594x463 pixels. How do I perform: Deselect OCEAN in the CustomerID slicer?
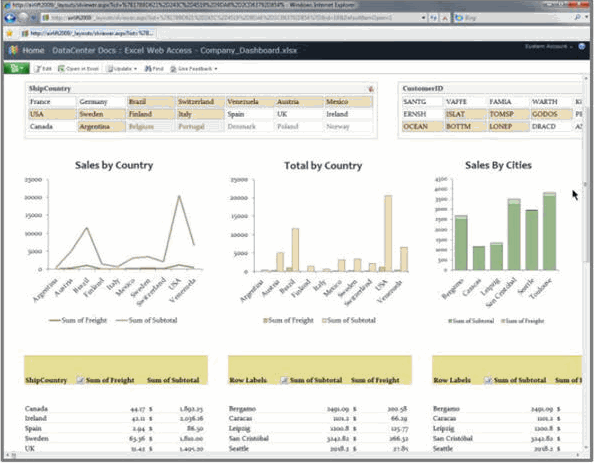point(422,127)
